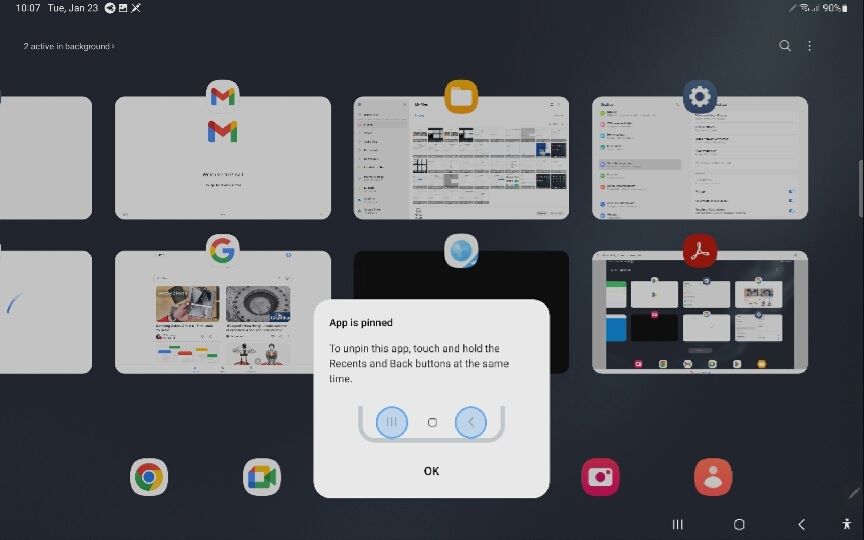Tap the Back button in the navigation bar
This screenshot has height=540, width=864.
coord(802,525)
